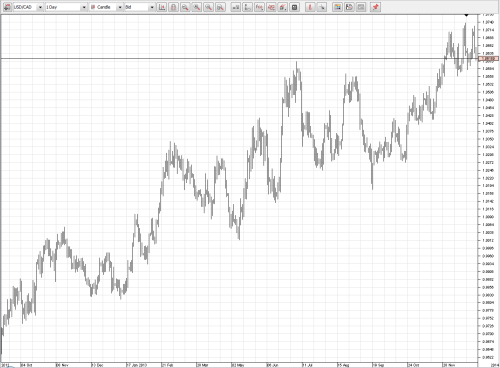Image resolution: width=500 pixels, height=368 pixels.
Task: Click the save chart template icon
Action: 349,7
